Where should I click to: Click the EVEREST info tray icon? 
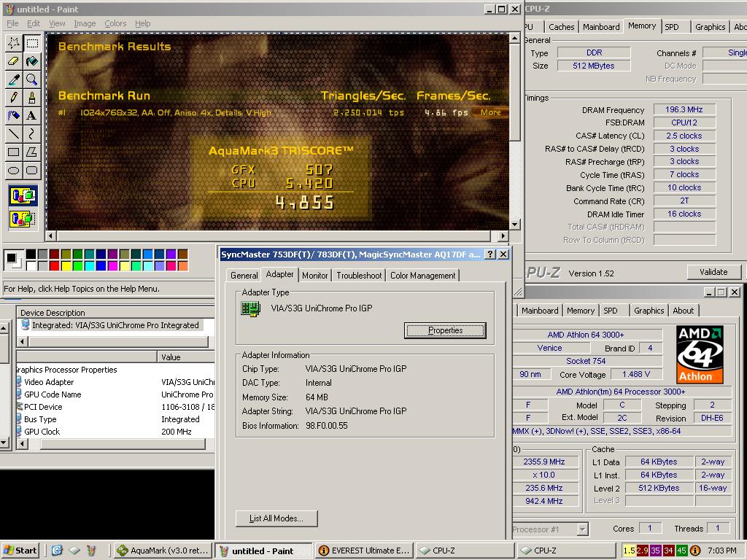[695, 551]
